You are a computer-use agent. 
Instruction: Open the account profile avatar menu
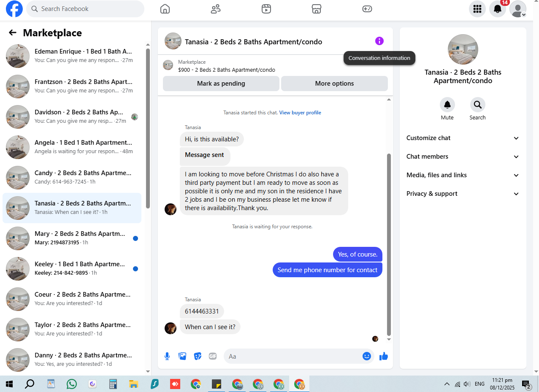click(x=518, y=9)
